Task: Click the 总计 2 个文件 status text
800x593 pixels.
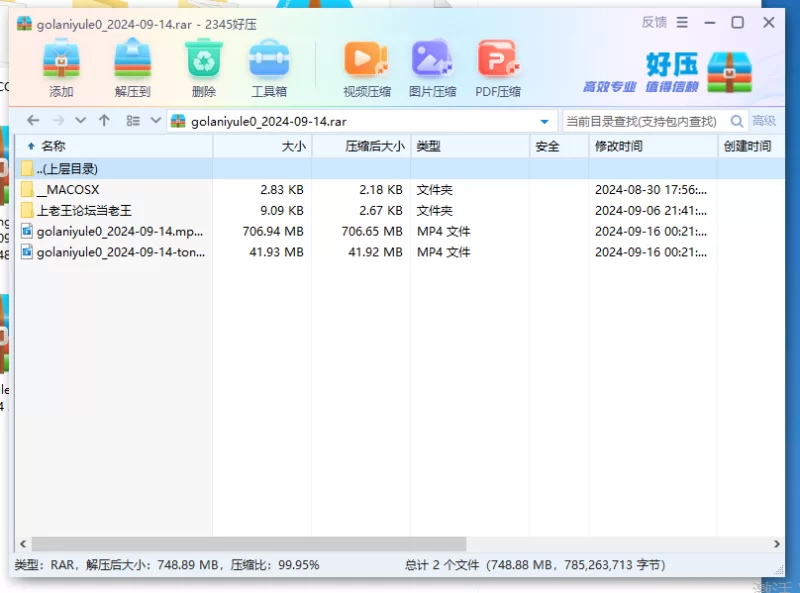Action: (442, 565)
